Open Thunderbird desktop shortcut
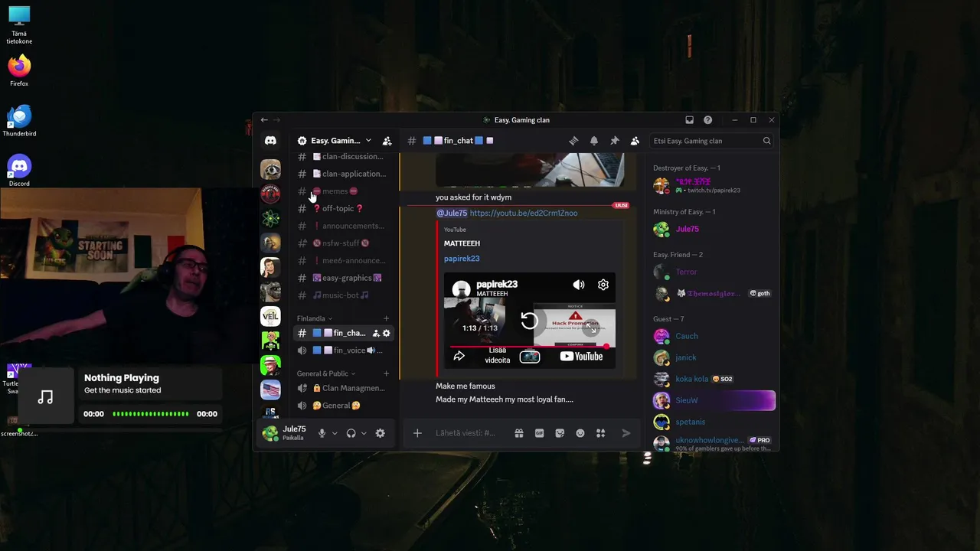The image size is (980, 551). click(19, 120)
